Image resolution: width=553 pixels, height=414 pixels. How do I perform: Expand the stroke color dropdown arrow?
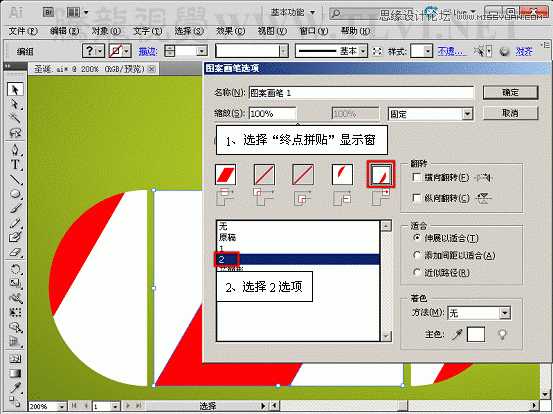click(x=127, y=51)
